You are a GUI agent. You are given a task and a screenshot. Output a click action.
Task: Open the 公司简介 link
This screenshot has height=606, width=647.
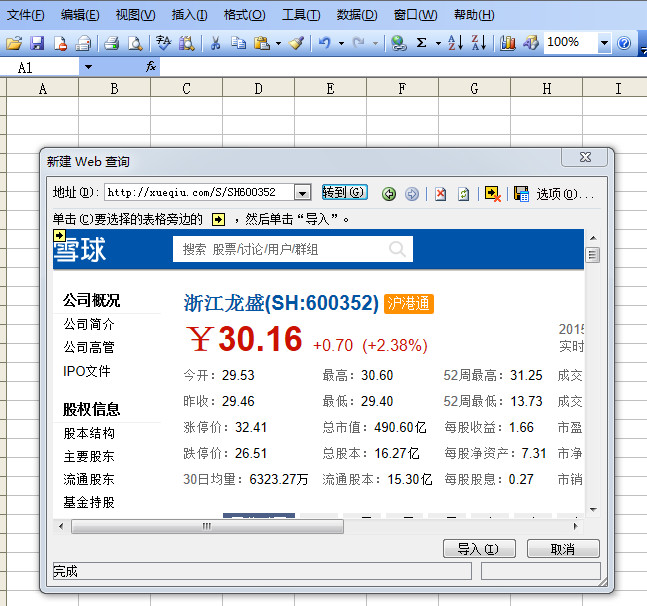click(89, 324)
